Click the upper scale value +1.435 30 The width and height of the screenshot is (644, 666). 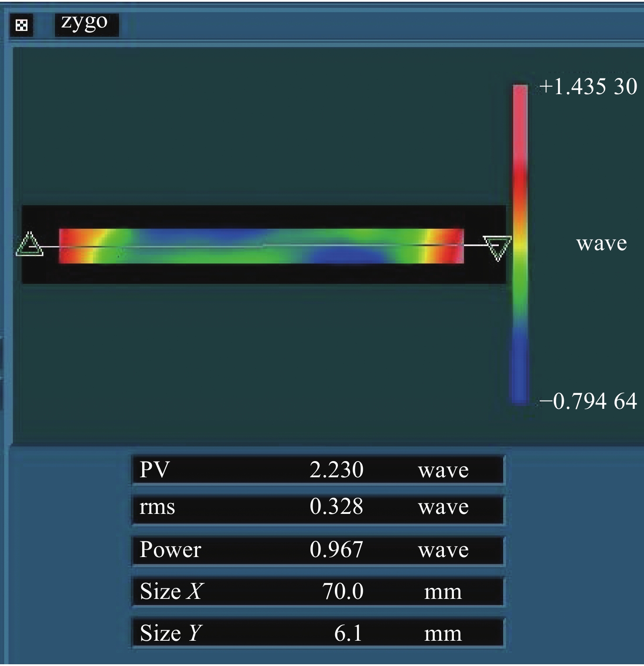click(x=588, y=86)
